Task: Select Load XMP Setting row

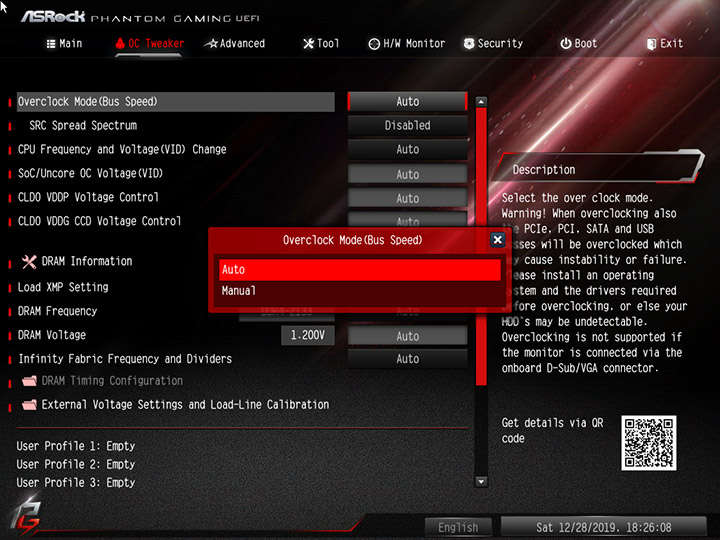Action: click(63, 287)
